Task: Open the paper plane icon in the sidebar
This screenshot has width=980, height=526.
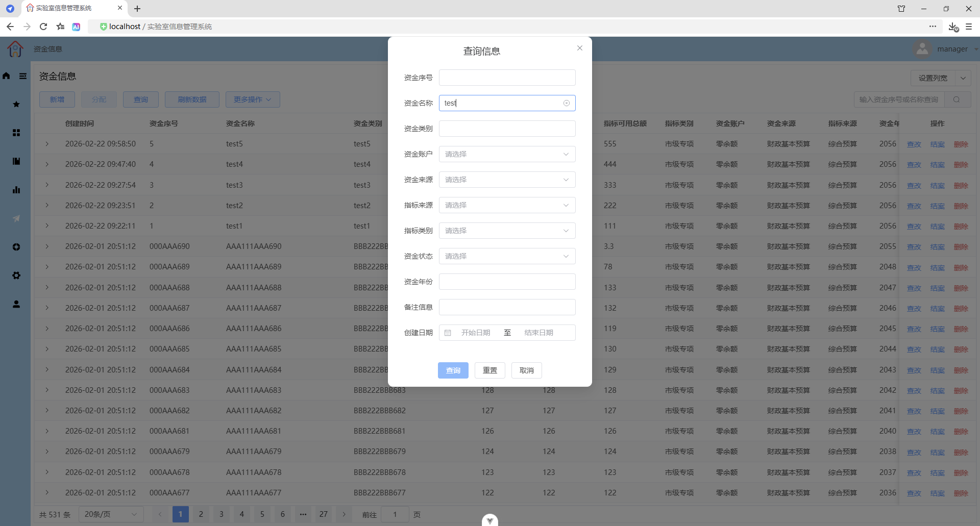Action: coord(16,218)
